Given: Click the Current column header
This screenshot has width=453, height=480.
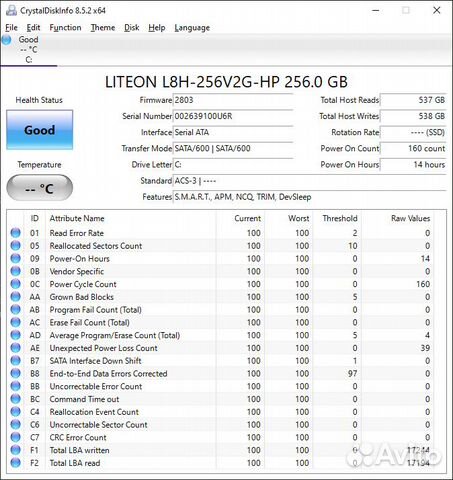Looking at the screenshot, I should click(247, 218).
